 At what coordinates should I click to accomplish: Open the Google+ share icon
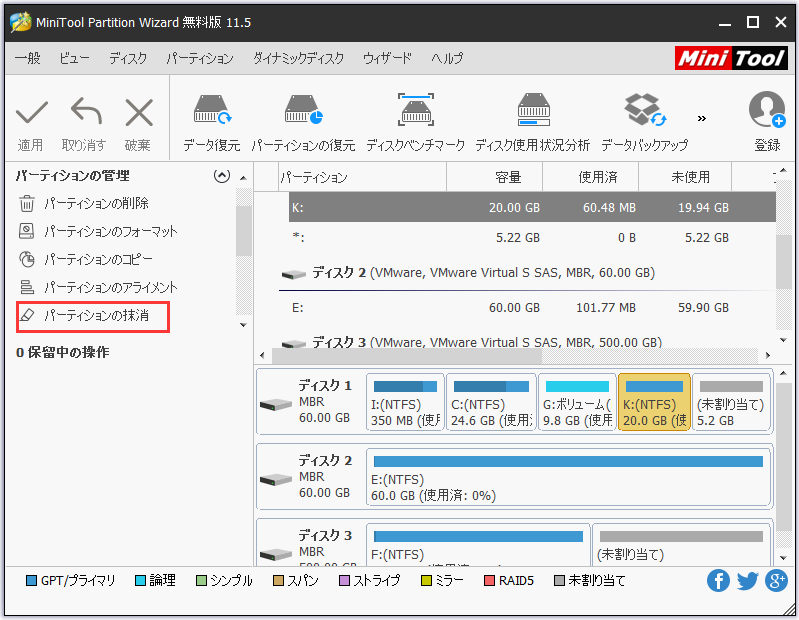pyautogui.click(x=776, y=581)
